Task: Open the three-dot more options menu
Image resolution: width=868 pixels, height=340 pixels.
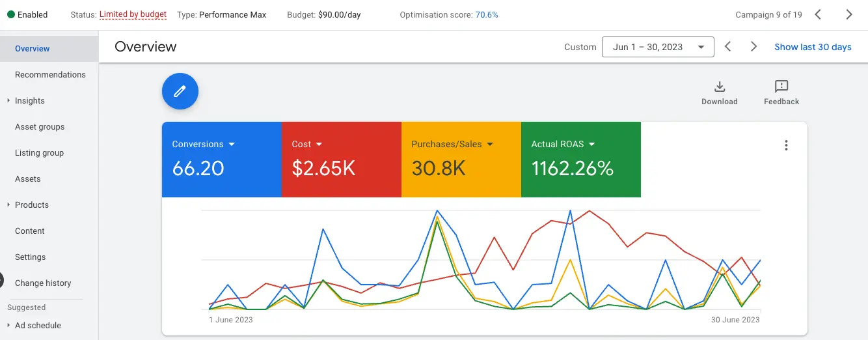Action: point(786,145)
